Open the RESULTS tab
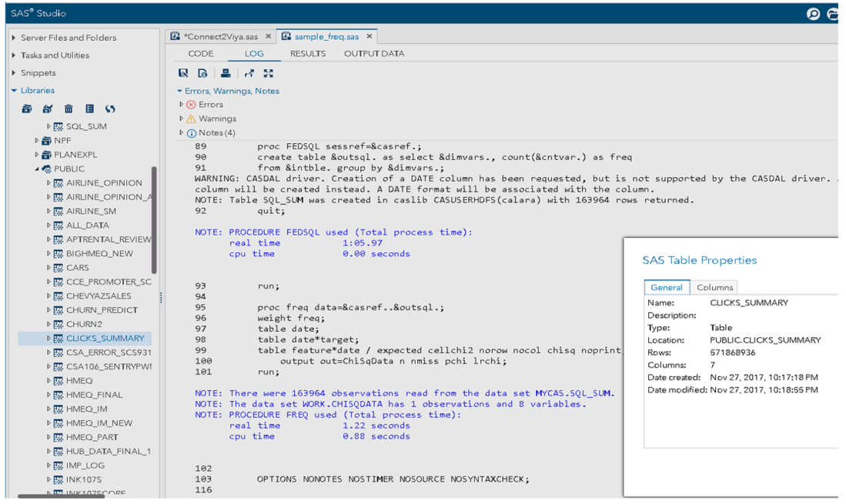 (308, 53)
